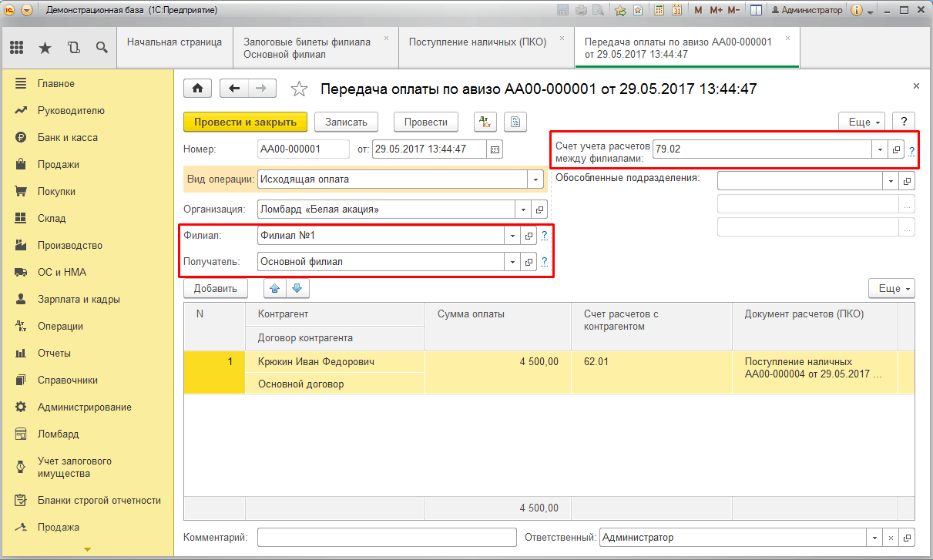
Task: Select the 62.01 account cell
Action: pos(652,372)
